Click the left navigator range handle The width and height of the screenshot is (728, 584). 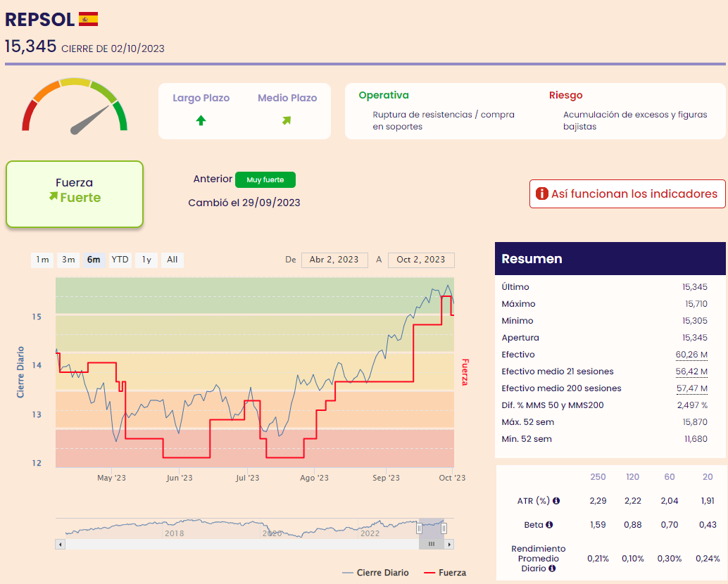[419, 528]
